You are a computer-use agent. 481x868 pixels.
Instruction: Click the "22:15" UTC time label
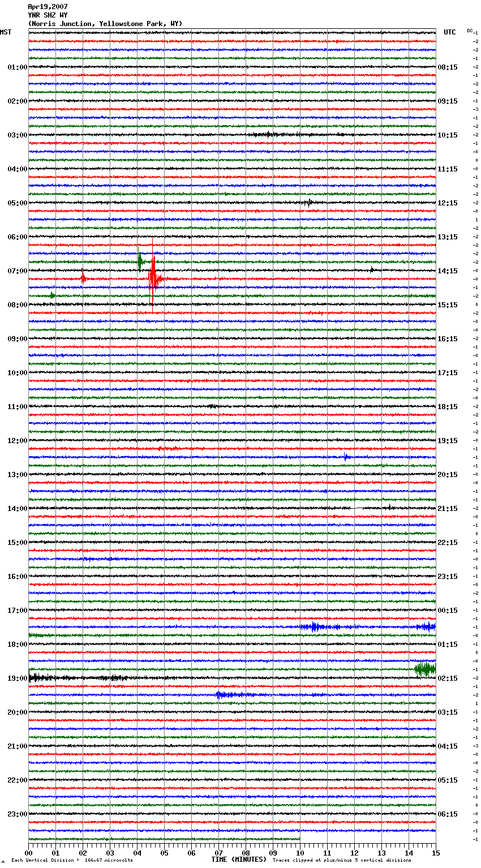click(x=448, y=543)
